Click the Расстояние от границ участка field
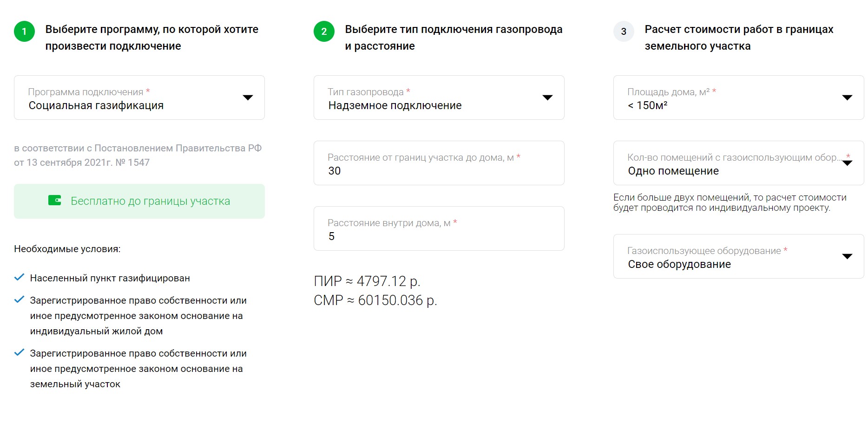This screenshot has height=423, width=868. (x=439, y=163)
